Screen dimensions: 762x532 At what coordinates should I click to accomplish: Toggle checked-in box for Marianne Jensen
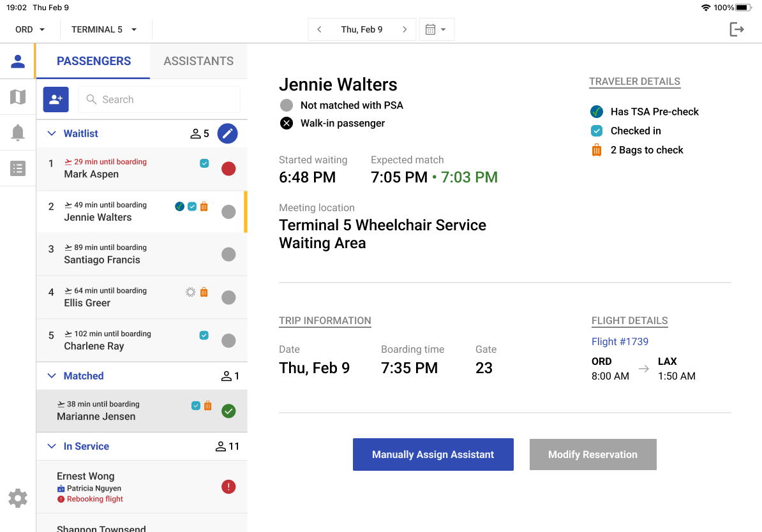196,406
